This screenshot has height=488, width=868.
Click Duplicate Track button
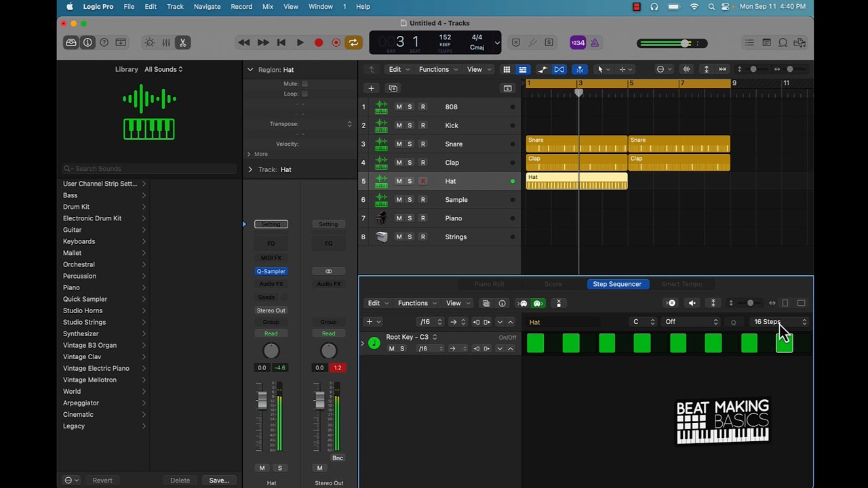point(393,88)
